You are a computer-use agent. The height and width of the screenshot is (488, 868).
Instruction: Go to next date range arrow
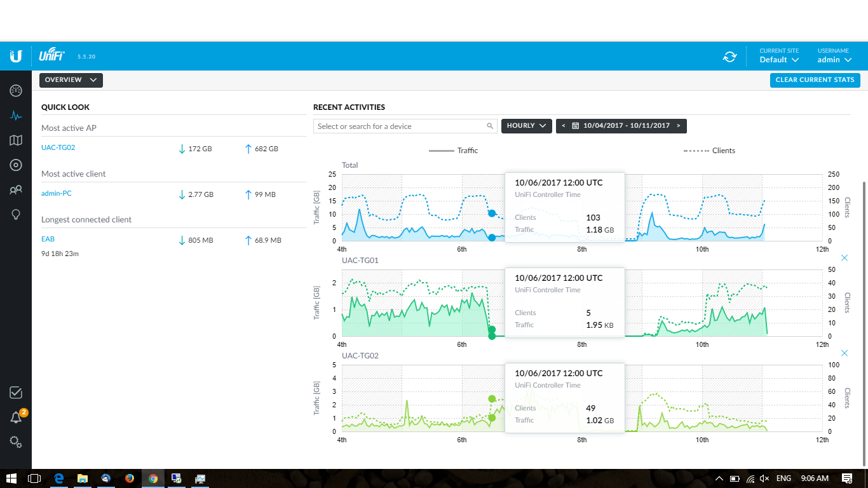pos(679,126)
